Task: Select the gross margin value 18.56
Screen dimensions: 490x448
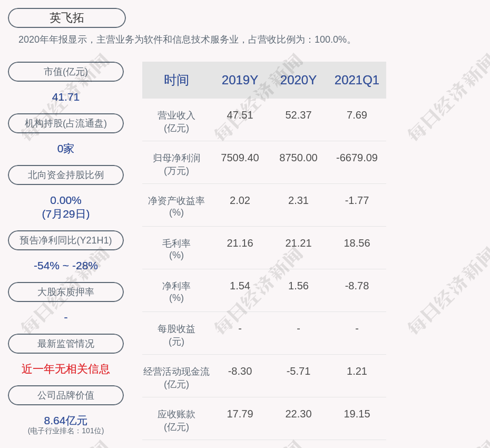Action: [357, 243]
